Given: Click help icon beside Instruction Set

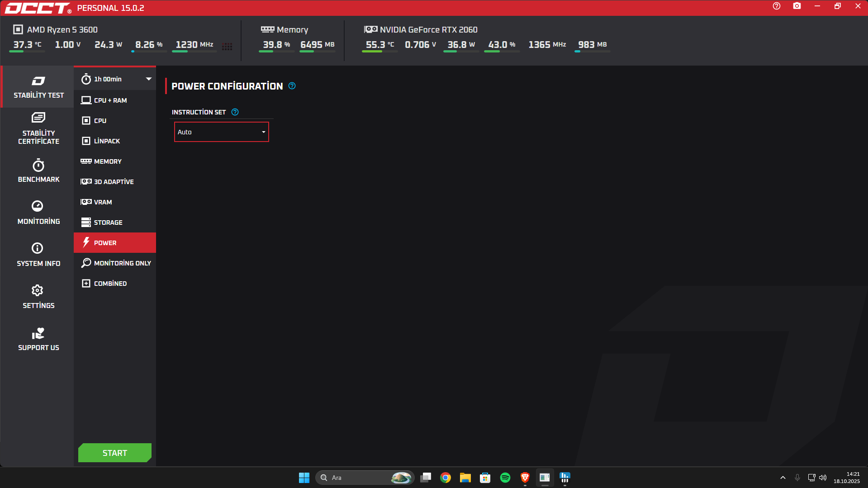Looking at the screenshot, I should point(235,112).
